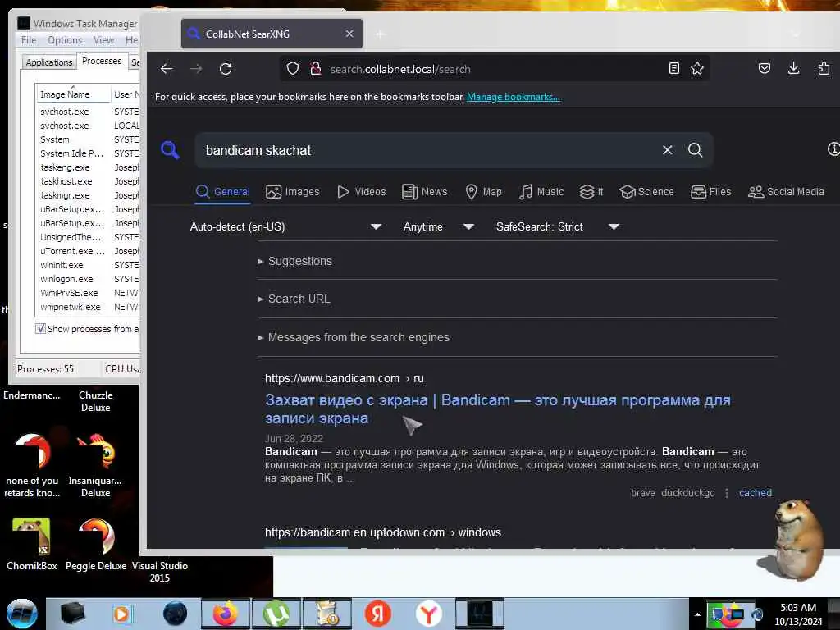Viewport: 840px width, 630px height.
Task: Open Task Manager Options menu
Action: pyautogui.click(x=65, y=40)
